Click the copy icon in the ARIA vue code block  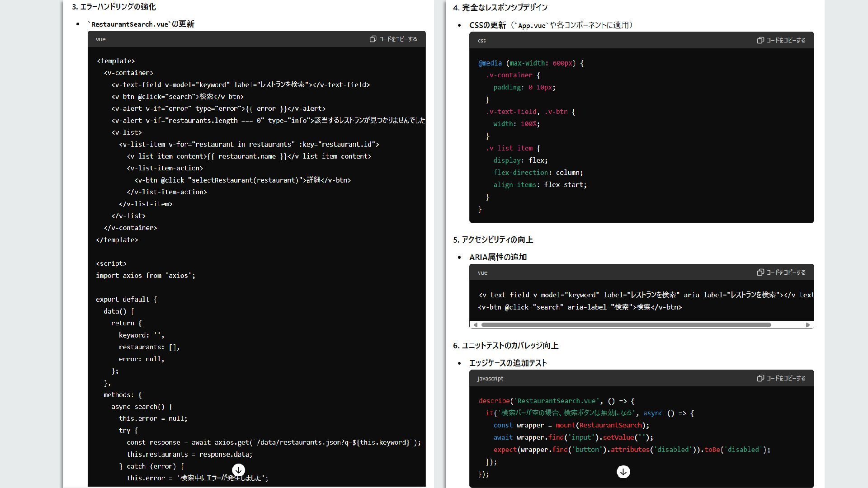pyautogui.click(x=760, y=272)
